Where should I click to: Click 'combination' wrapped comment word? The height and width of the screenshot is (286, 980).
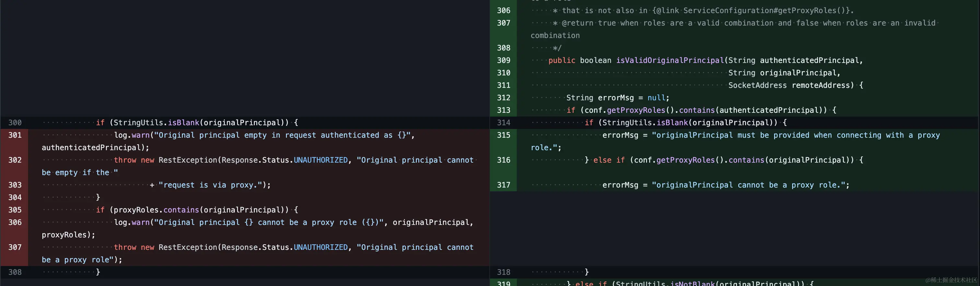click(555, 35)
